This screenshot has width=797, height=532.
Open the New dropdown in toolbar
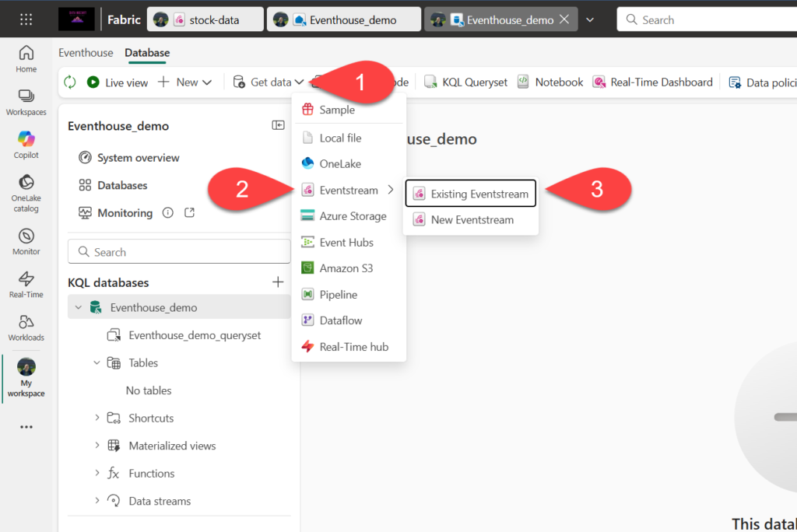tap(185, 82)
